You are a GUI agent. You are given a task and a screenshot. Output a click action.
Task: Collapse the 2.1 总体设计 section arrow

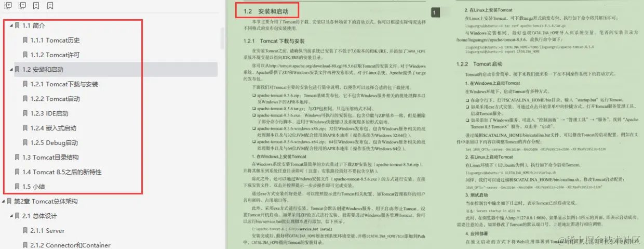11,216
